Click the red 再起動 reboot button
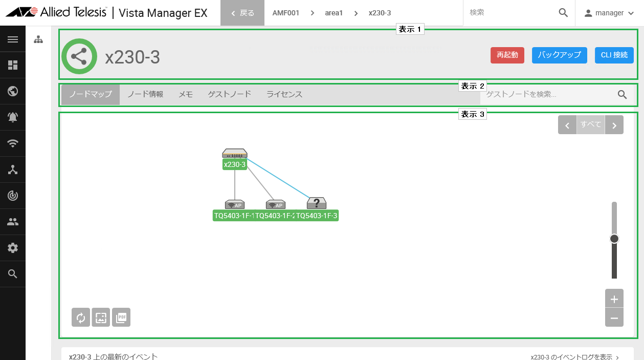Image resolution: width=644 pixels, height=360 pixels. tap(507, 55)
